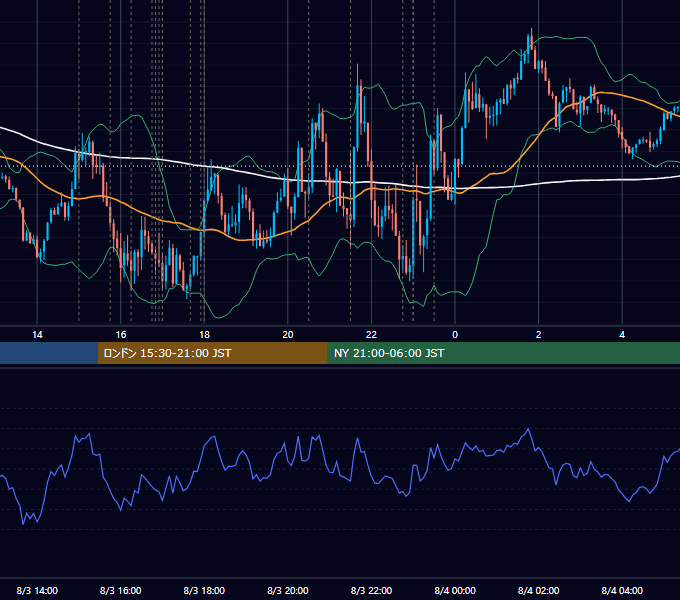Image resolution: width=680 pixels, height=600 pixels.
Task: Click hour label 22 on the price chart axis
Action: (x=371, y=335)
